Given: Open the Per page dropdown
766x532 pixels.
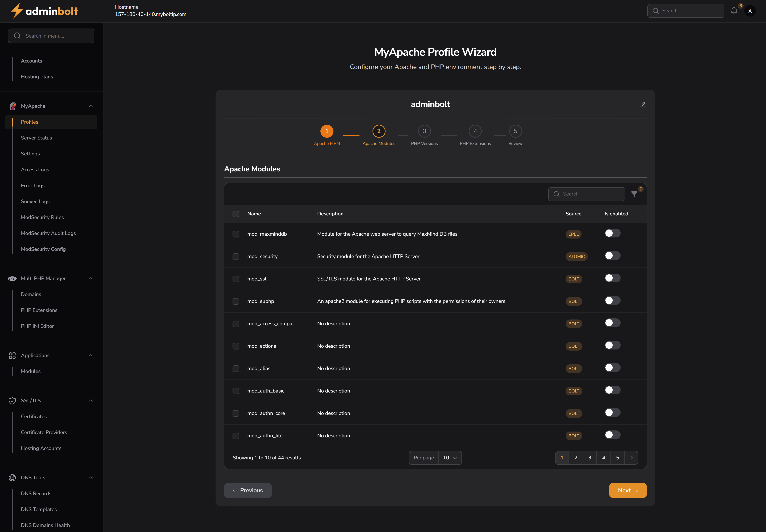Looking at the screenshot, I should [x=450, y=458].
